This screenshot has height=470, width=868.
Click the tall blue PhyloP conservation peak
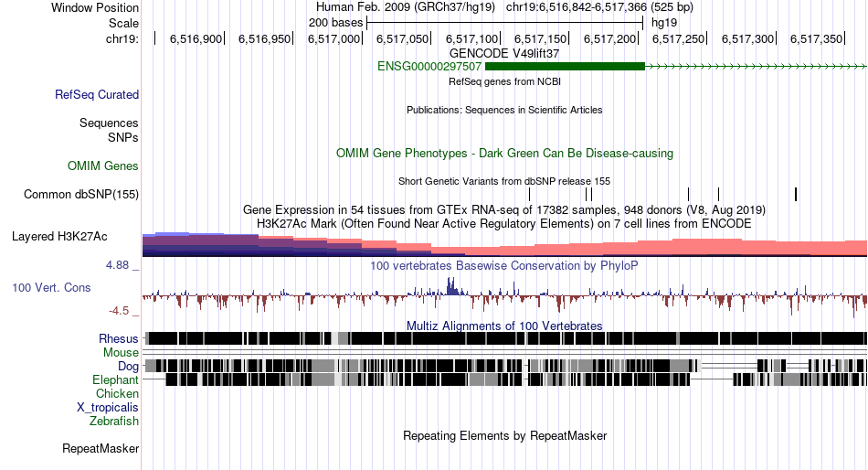point(451,286)
